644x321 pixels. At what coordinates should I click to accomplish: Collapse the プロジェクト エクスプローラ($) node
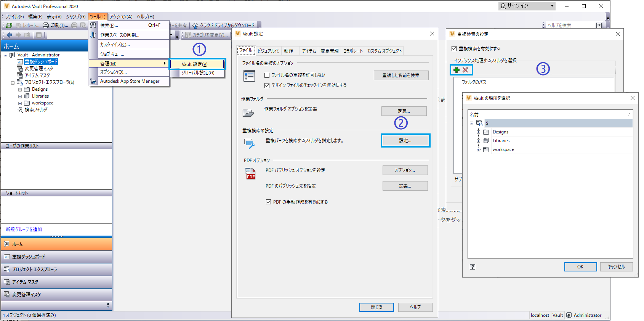point(13,83)
